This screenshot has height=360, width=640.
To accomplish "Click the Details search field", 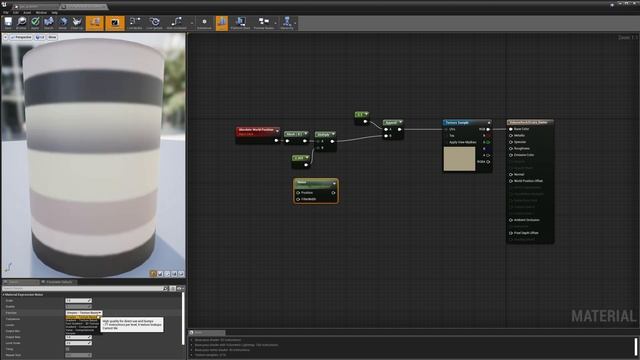I will pos(82,289).
